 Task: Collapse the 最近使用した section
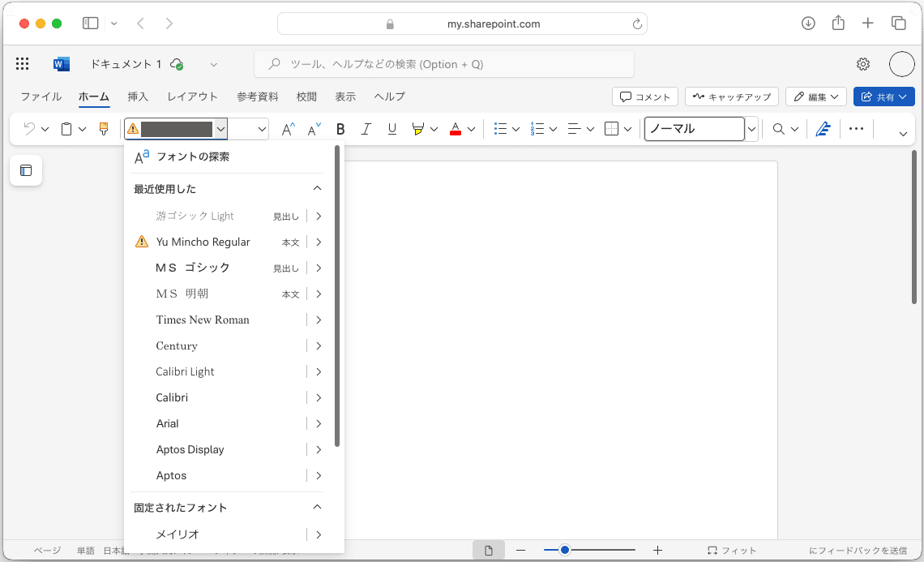click(317, 188)
